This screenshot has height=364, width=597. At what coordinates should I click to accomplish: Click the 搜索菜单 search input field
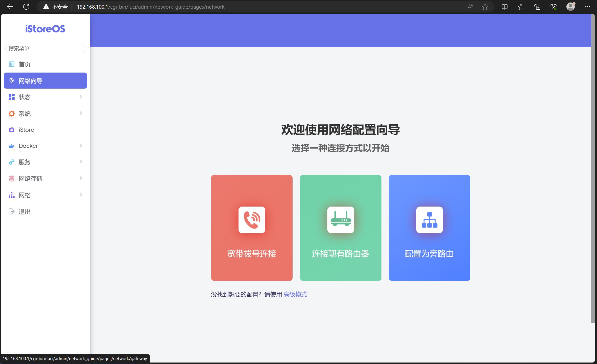tap(45, 48)
